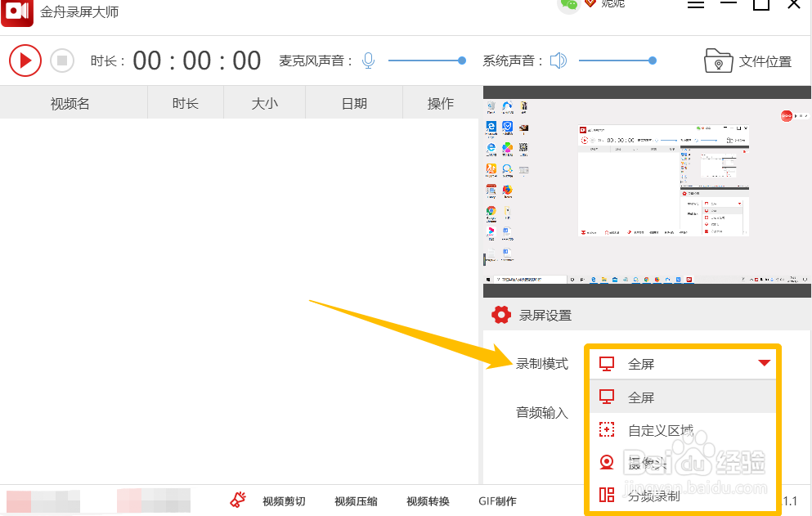Open GIF制作 tool
This screenshot has width=812, height=516.
point(497,501)
